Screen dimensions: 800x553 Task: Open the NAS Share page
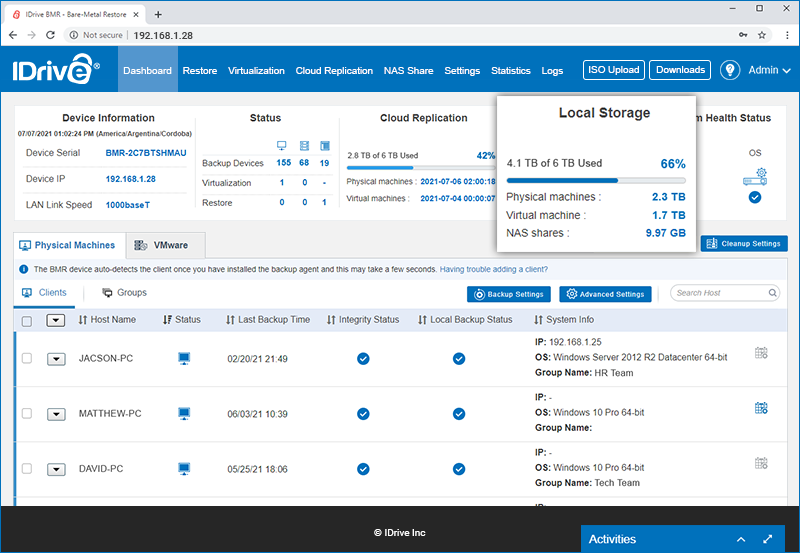pos(408,70)
